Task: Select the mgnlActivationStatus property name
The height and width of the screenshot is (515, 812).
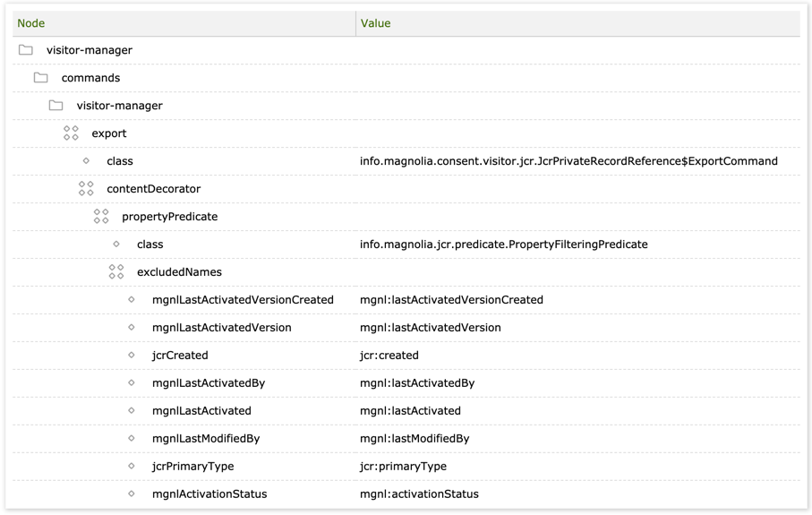Action: 209,494
